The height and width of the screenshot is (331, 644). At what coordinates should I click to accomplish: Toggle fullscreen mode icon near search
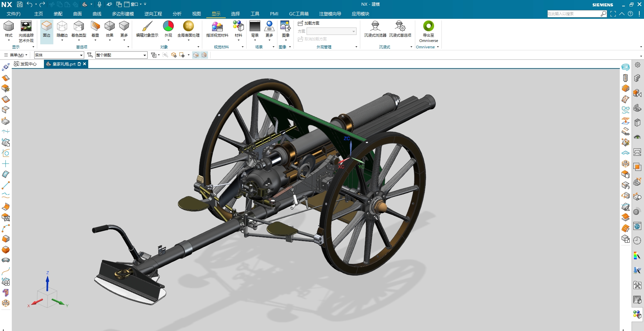[x=613, y=14]
